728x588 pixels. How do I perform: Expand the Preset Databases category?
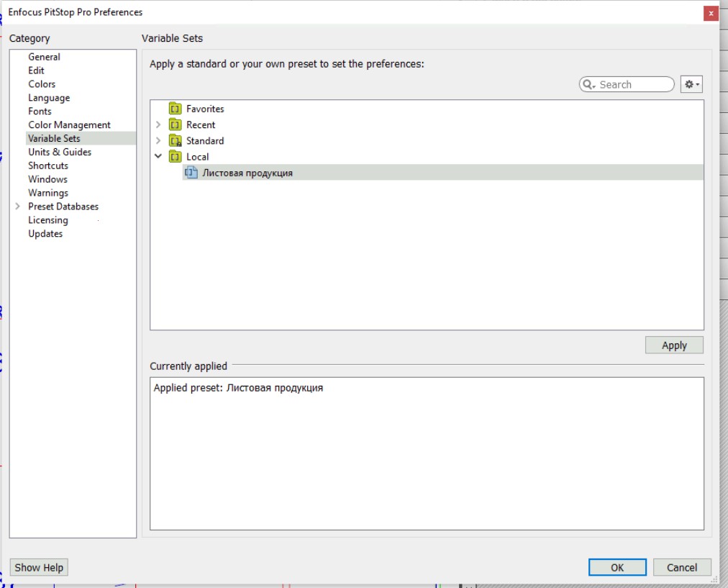18,207
